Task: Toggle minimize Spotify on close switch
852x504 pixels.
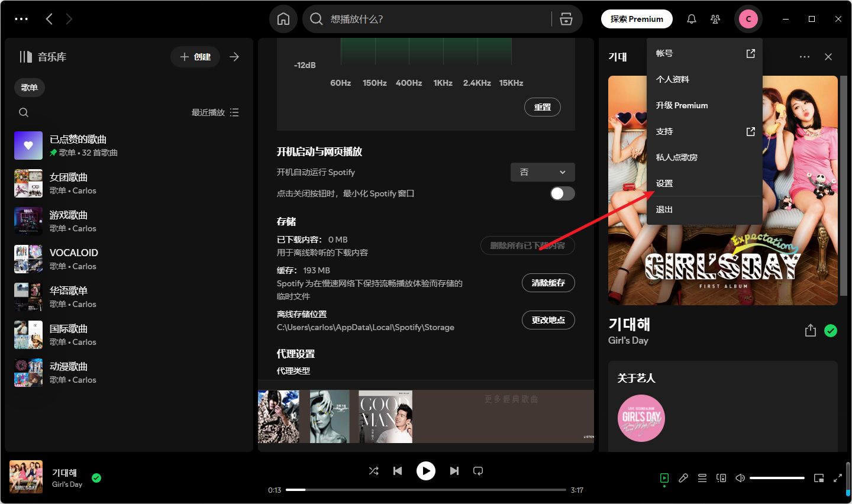Action: [x=562, y=193]
